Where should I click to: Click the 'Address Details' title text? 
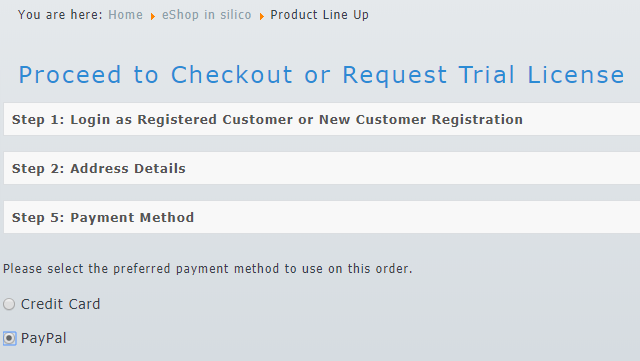click(x=128, y=169)
